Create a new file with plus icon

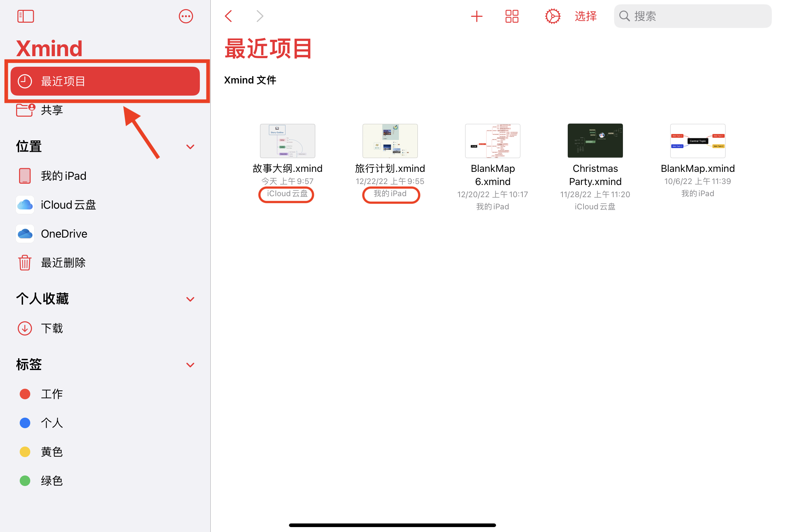pyautogui.click(x=477, y=16)
